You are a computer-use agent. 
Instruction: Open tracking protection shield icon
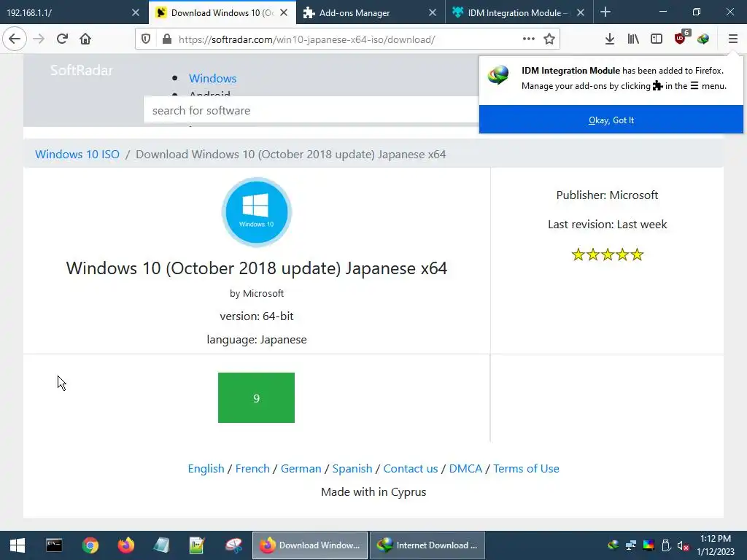coord(146,39)
